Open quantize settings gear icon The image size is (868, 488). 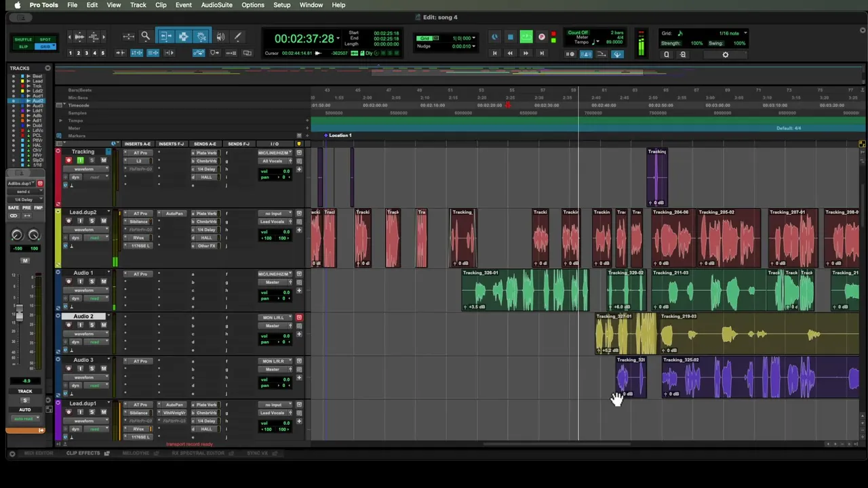(x=725, y=54)
